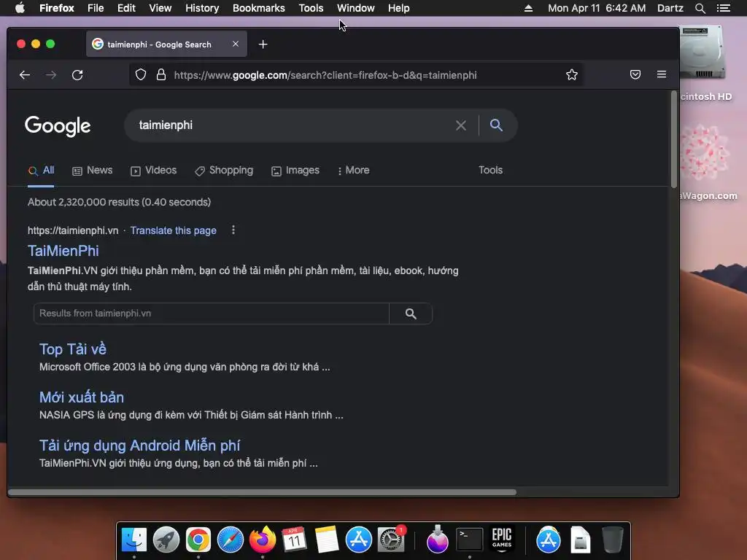Open Trash in the dock
This screenshot has width=747, height=560.
coord(612,540)
